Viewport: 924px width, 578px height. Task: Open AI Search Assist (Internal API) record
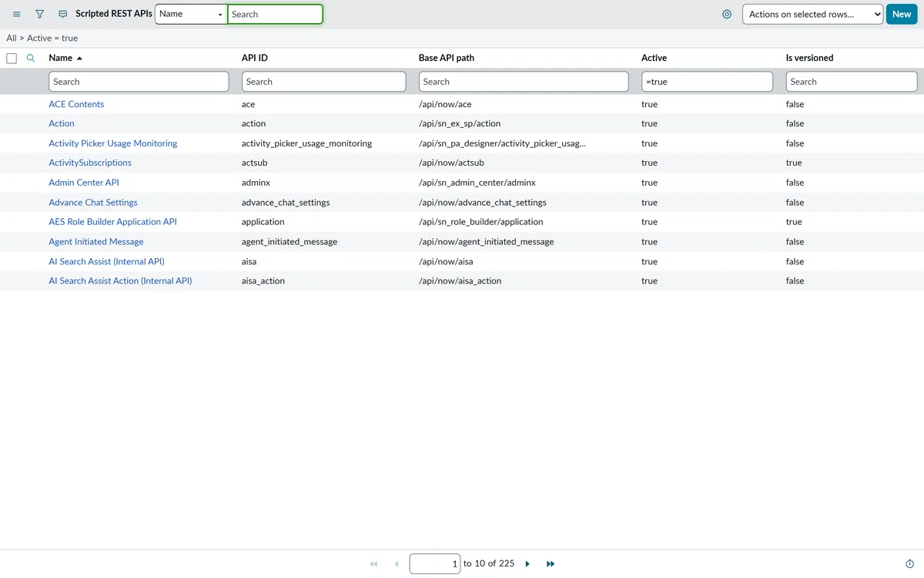tap(106, 261)
